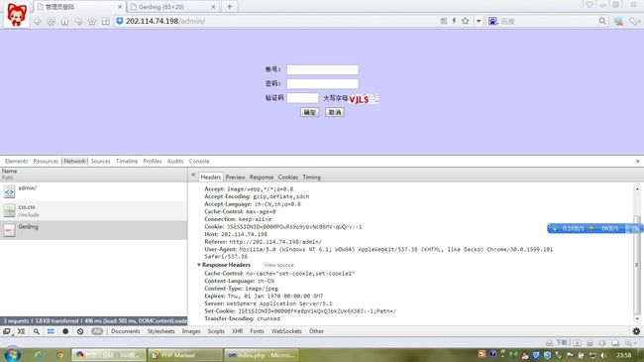Filter network by XHR
644x362 pixels.
(x=238, y=331)
